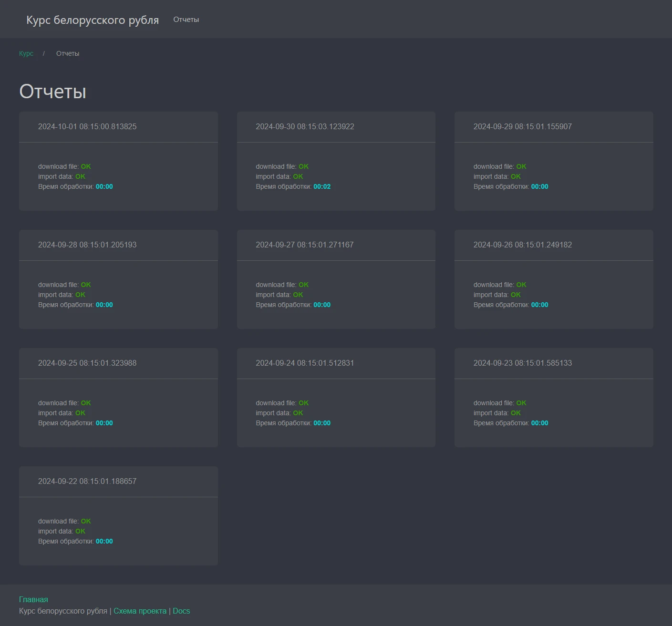
Task: Select the 2024-09-25 08:15:01.323988 report header
Action: pos(87,363)
